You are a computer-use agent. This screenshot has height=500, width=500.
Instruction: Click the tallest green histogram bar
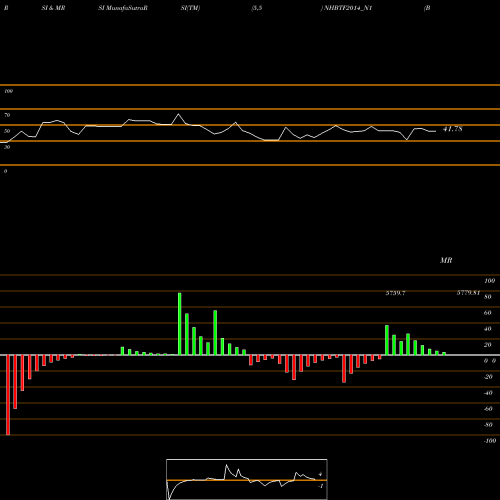tap(180, 324)
